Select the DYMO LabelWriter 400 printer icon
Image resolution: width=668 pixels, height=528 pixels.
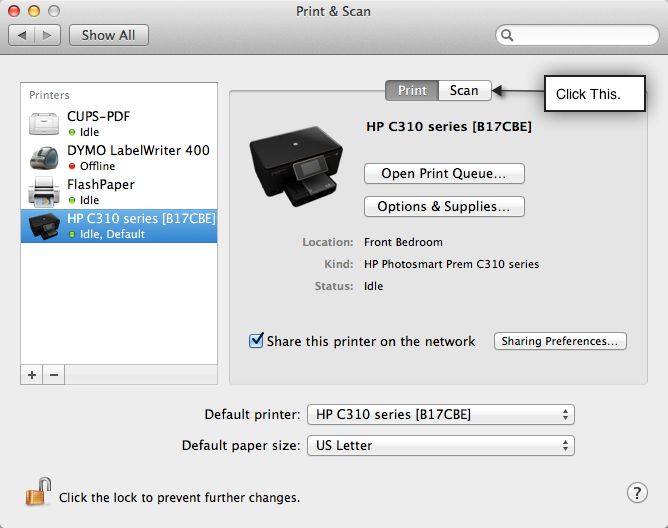pyautogui.click(x=44, y=158)
